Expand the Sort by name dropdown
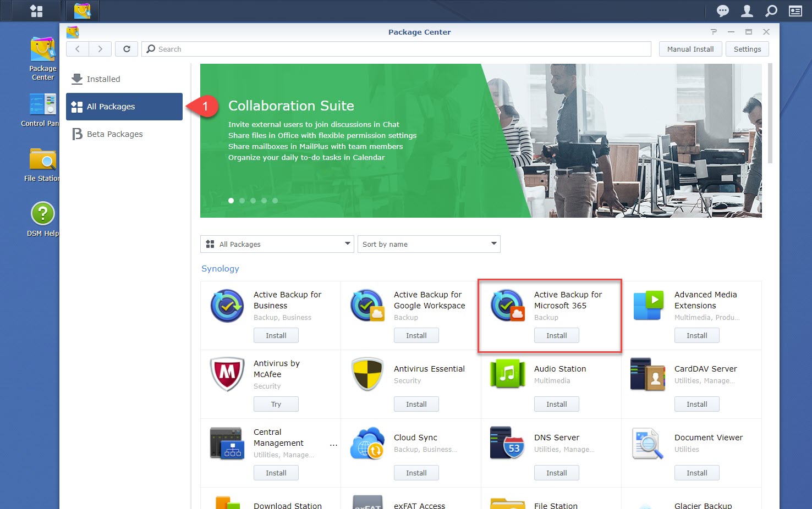The height and width of the screenshot is (509, 812). (x=429, y=244)
